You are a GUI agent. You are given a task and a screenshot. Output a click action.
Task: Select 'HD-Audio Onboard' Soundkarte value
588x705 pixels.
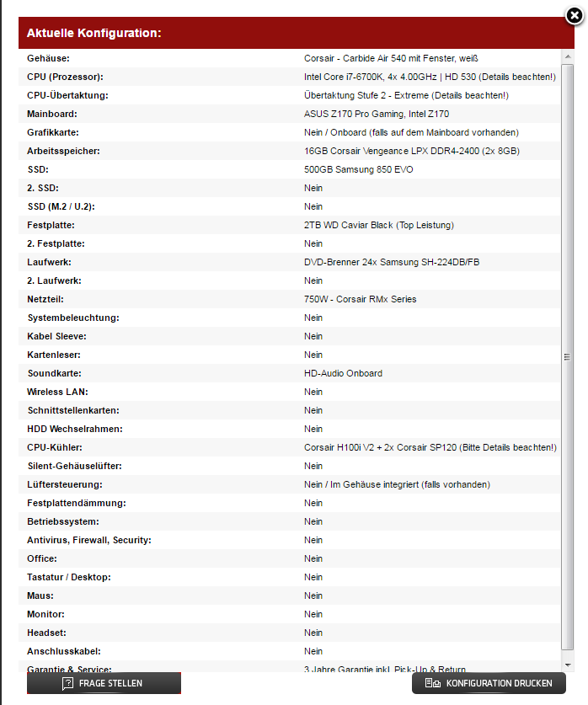[343, 373]
